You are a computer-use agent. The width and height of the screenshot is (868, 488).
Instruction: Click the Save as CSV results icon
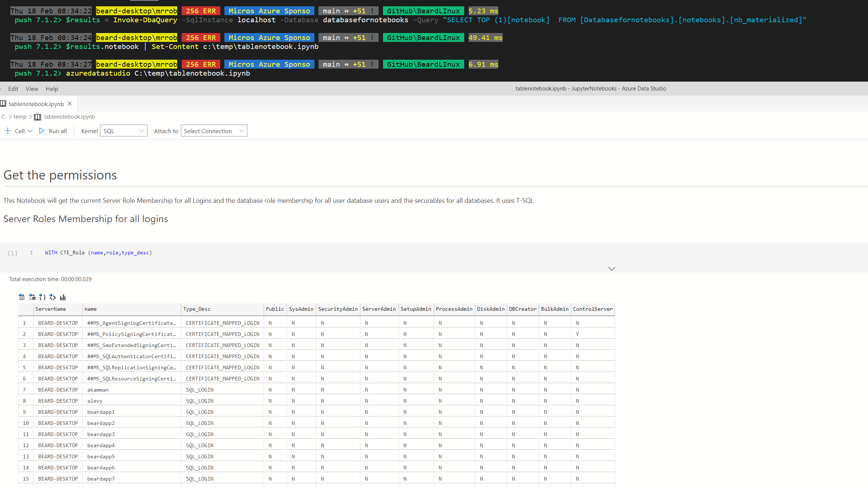22,297
